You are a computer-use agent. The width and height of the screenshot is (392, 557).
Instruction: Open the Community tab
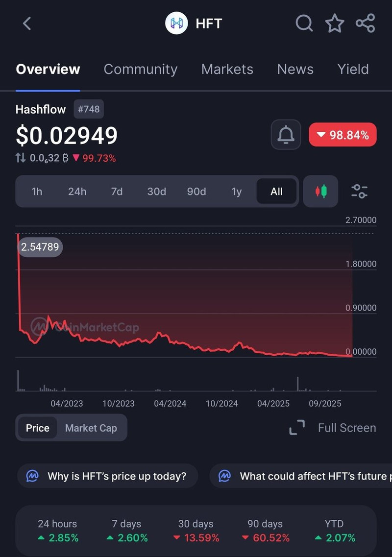tap(140, 69)
